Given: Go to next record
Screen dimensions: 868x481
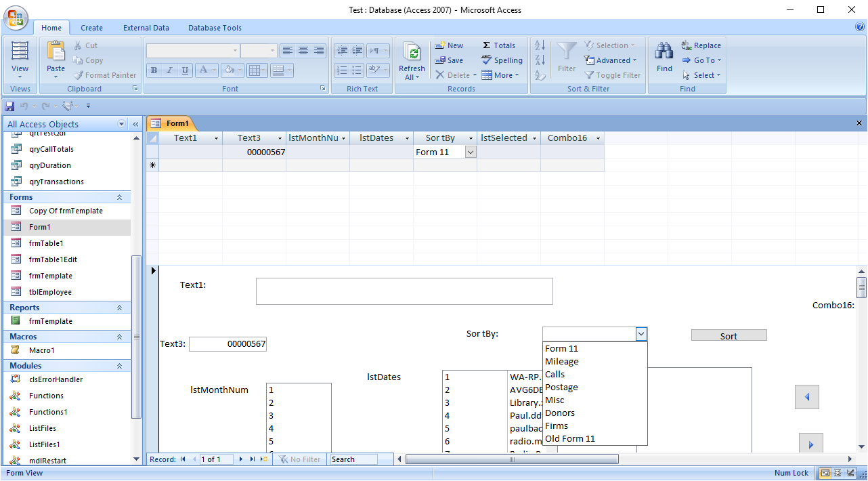Looking at the screenshot, I should (240, 459).
